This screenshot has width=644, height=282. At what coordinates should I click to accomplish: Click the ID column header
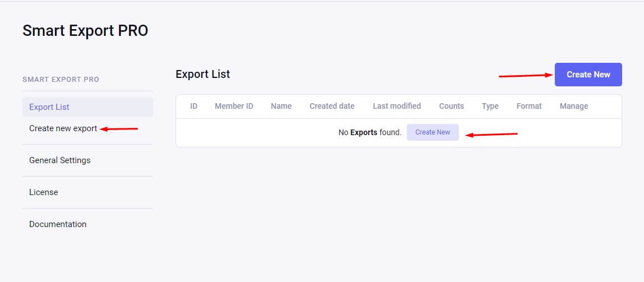(194, 106)
